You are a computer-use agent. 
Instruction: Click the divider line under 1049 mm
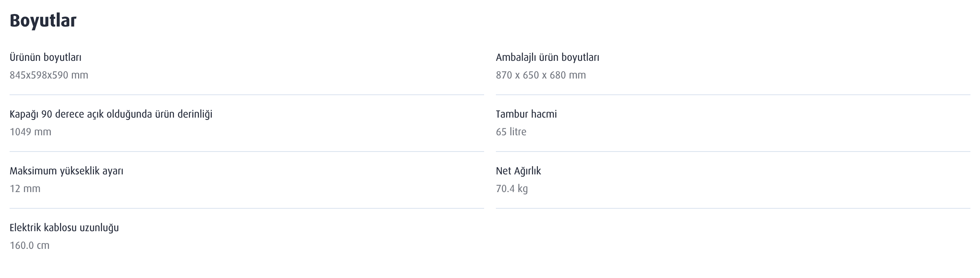(x=246, y=152)
